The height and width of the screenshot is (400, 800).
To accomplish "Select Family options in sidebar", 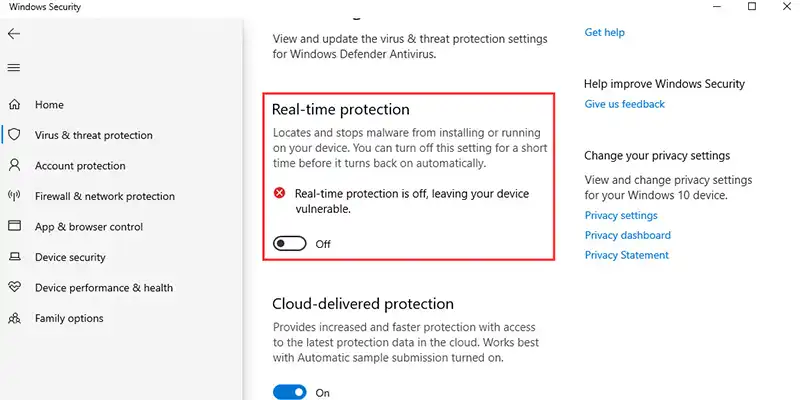I will coord(69,319).
